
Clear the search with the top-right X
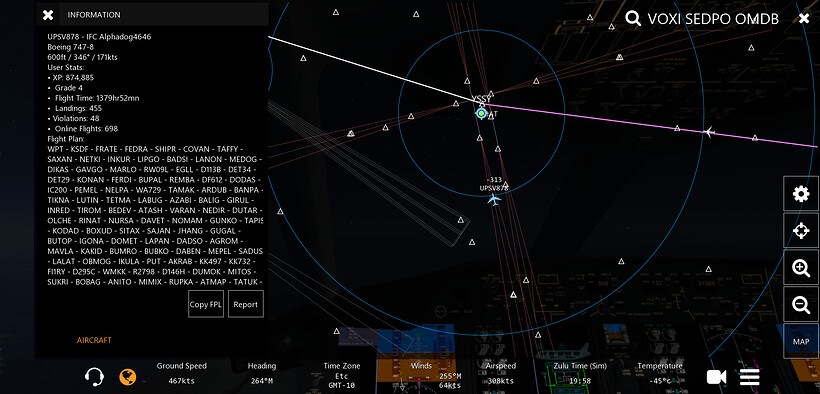[x=804, y=19]
